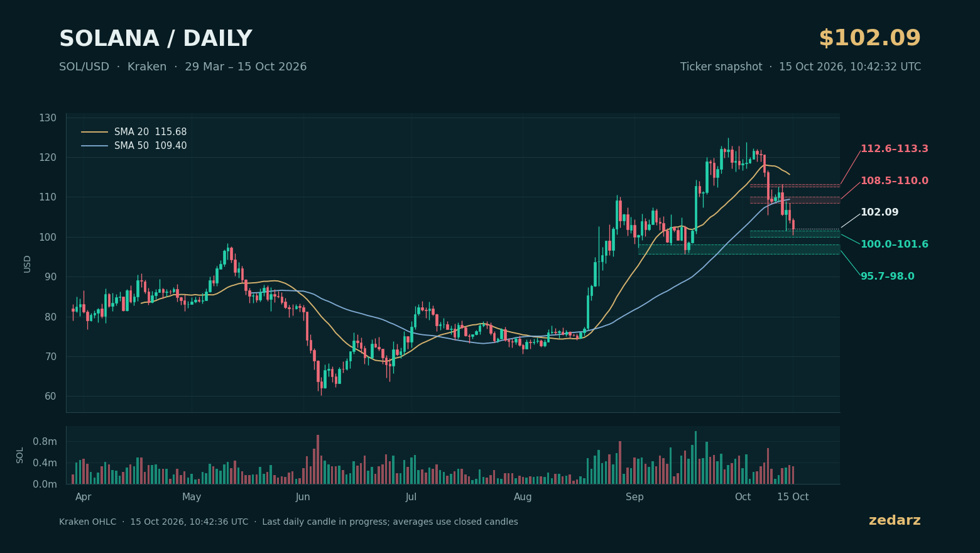980x553 pixels.
Task: Click the 90 price axis label
Action: click(x=50, y=276)
